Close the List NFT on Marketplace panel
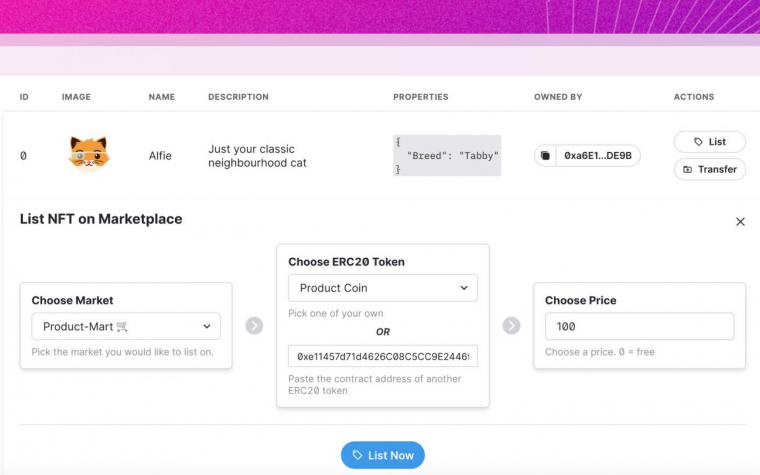This screenshot has height=475, width=760. tap(740, 222)
